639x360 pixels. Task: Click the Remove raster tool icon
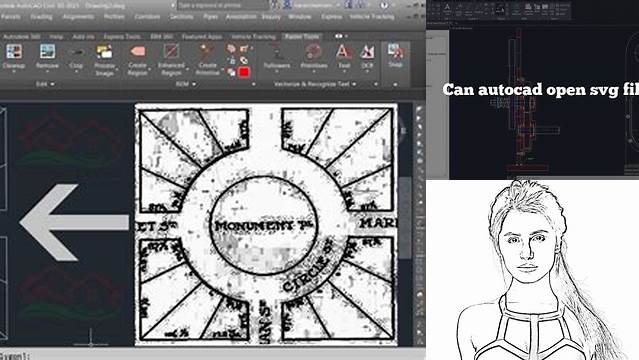(47, 57)
